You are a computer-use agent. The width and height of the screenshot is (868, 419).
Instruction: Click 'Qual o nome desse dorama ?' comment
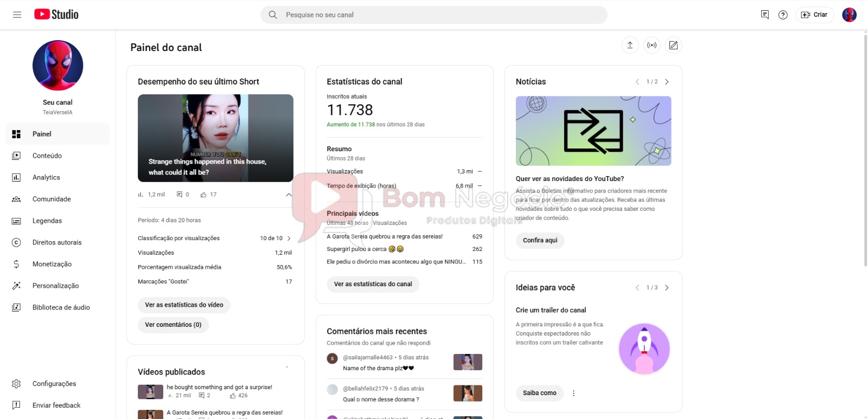[381, 399]
